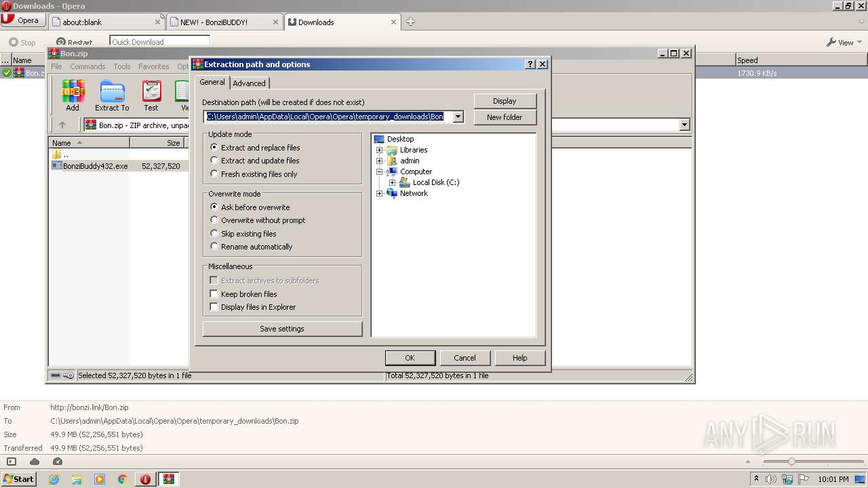The width and height of the screenshot is (868, 488).
Task: Open the Opera main menu button
Action: (x=22, y=20)
